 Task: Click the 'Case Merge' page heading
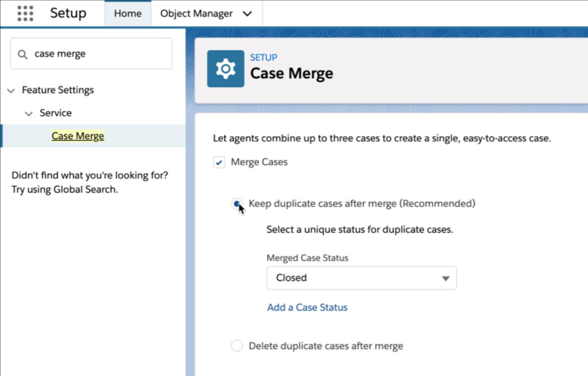[x=292, y=73]
